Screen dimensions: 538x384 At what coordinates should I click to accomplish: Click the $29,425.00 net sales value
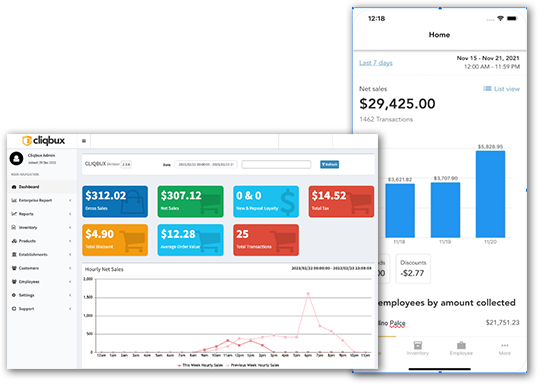pyautogui.click(x=397, y=104)
